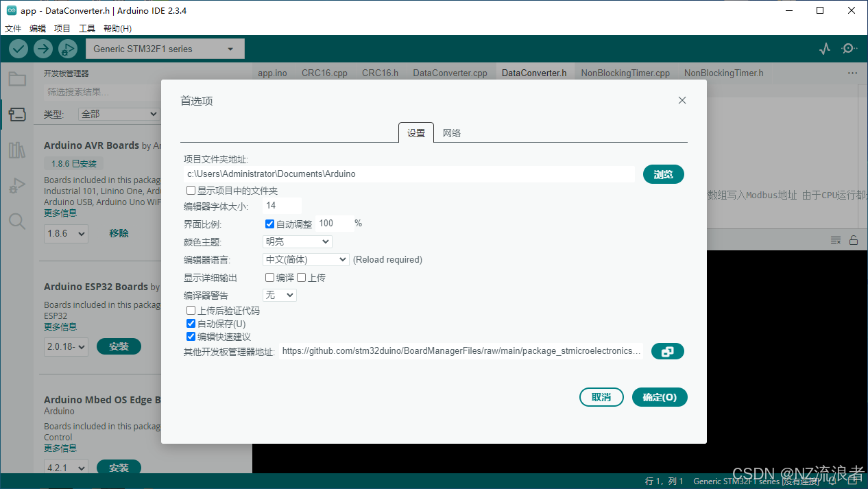Click the 1.8.6 已安装 badge
The height and width of the screenshot is (489, 868).
pyautogui.click(x=74, y=164)
